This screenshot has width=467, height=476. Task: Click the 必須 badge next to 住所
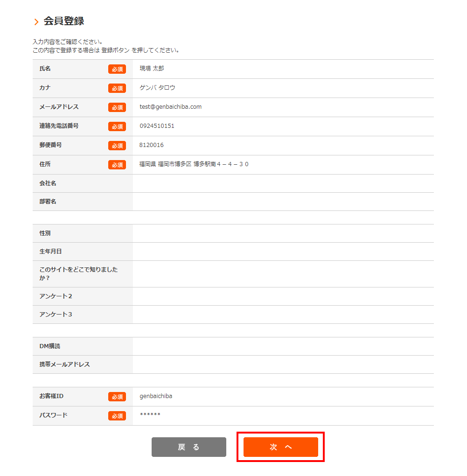pyautogui.click(x=117, y=165)
